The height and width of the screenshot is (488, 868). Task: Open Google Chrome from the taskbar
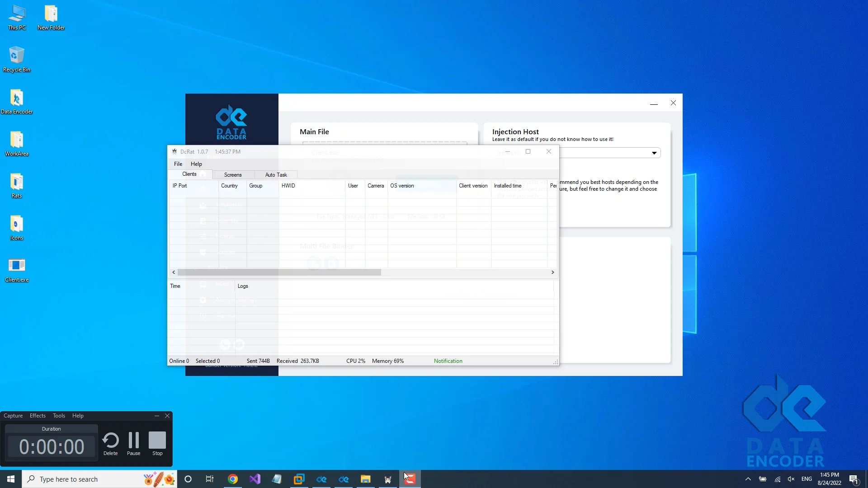pyautogui.click(x=233, y=479)
